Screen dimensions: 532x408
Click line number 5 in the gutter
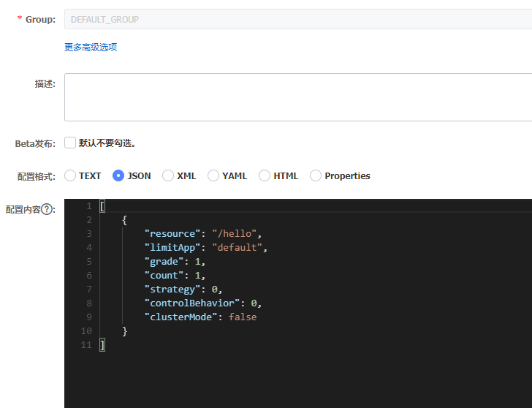(89, 261)
